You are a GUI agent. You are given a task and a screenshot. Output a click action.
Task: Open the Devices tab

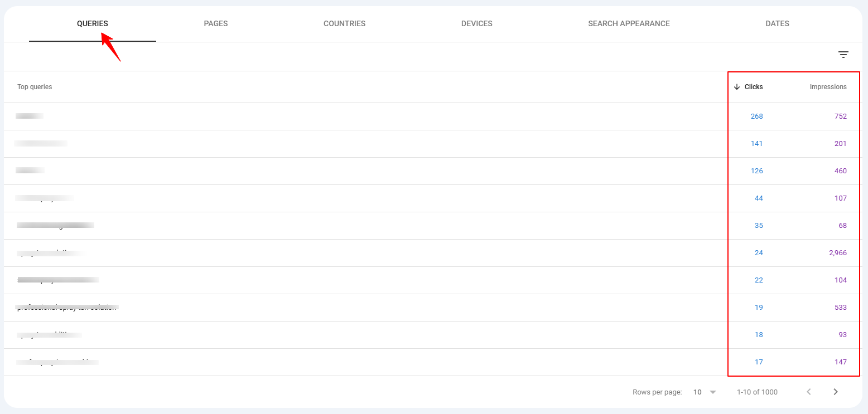coord(477,24)
